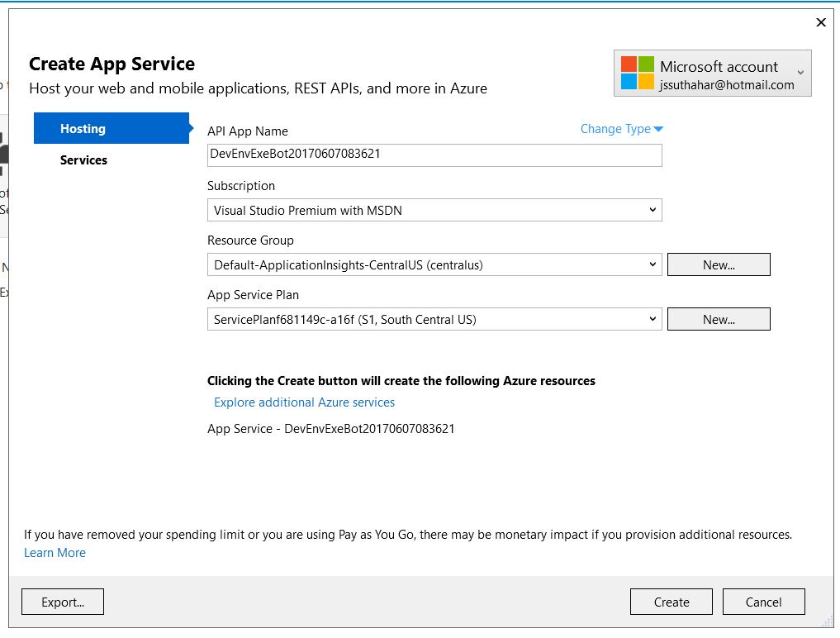This screenshot has width=840, height=638.
Task: Switch to the Services tab
Action: click(x=83, y=159)
